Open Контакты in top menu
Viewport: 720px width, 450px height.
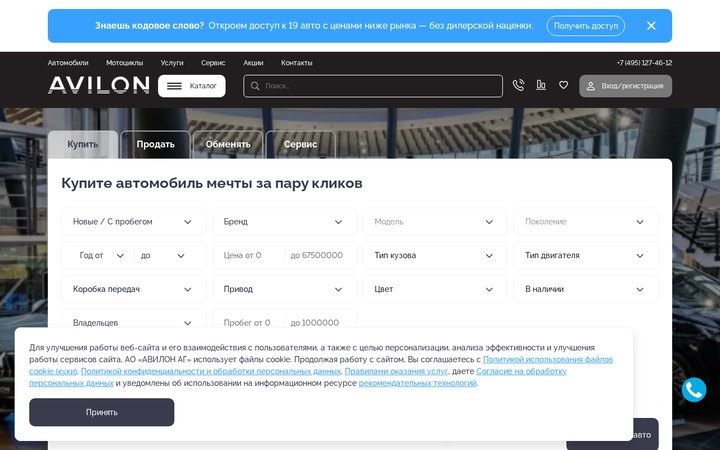(297, 63)
